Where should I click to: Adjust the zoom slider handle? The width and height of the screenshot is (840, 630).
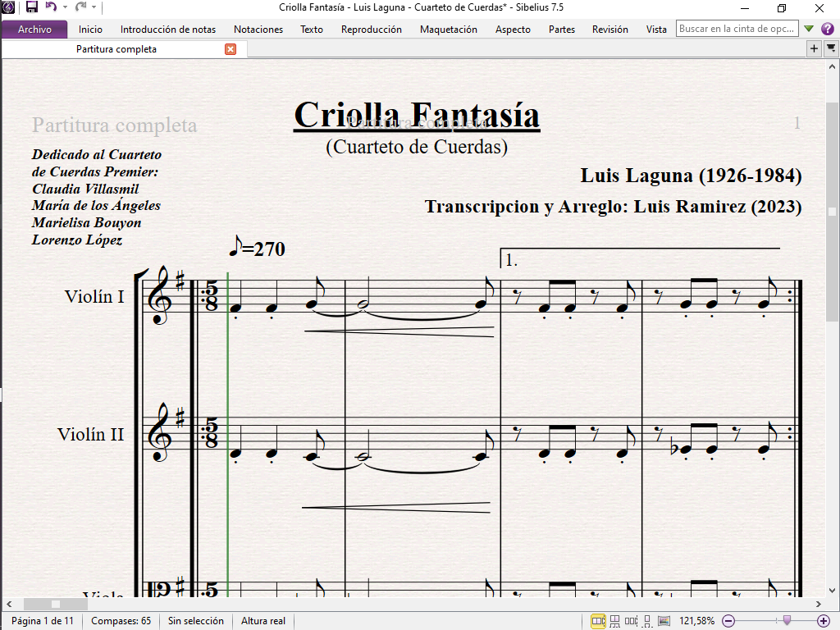787,620
